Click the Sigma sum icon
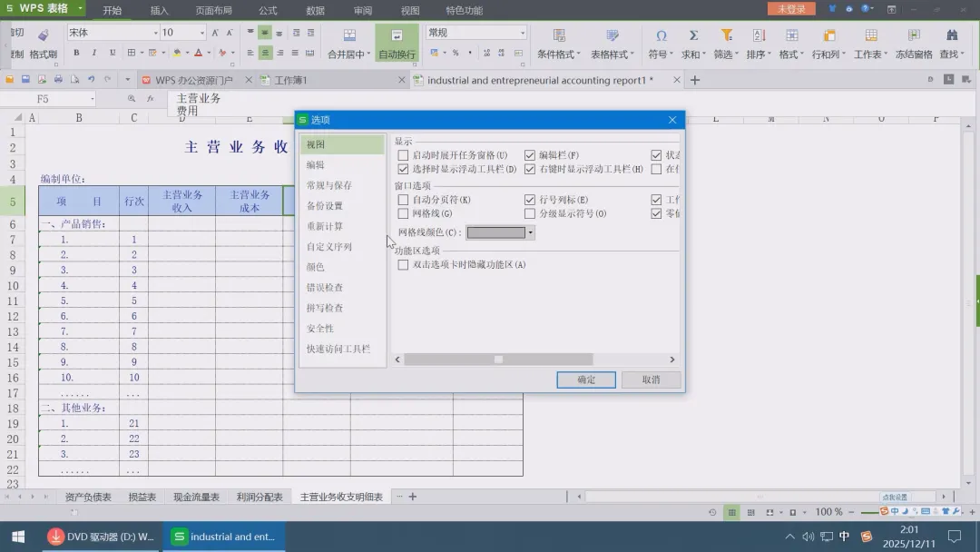This screenshot has width=980, height=552. pyautogui.click(x=693, y=35)
